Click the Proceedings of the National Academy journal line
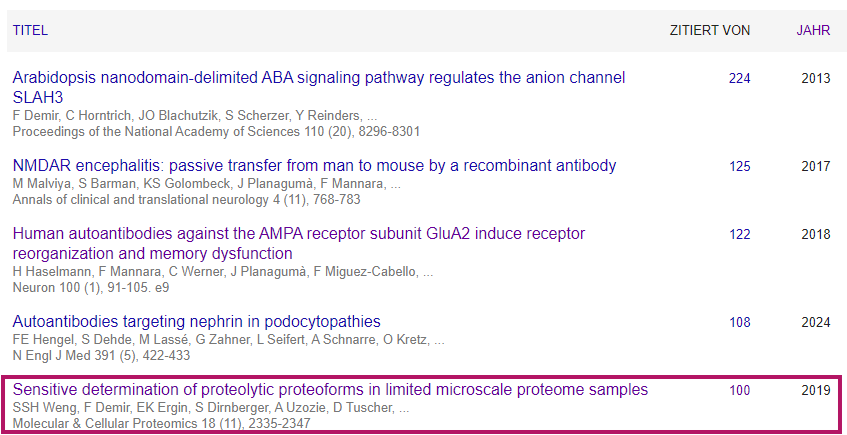847x435 pixels. coord(216,131)
